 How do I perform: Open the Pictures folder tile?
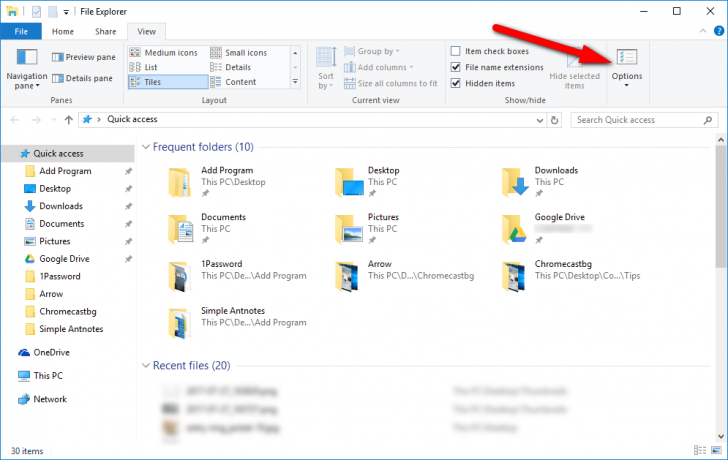[368, 228]
